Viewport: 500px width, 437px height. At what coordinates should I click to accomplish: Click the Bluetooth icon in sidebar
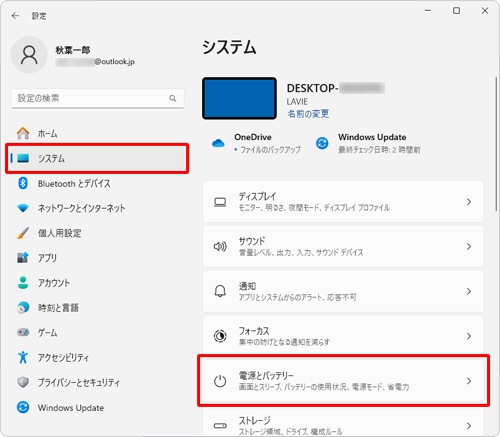tap(23, 183)
